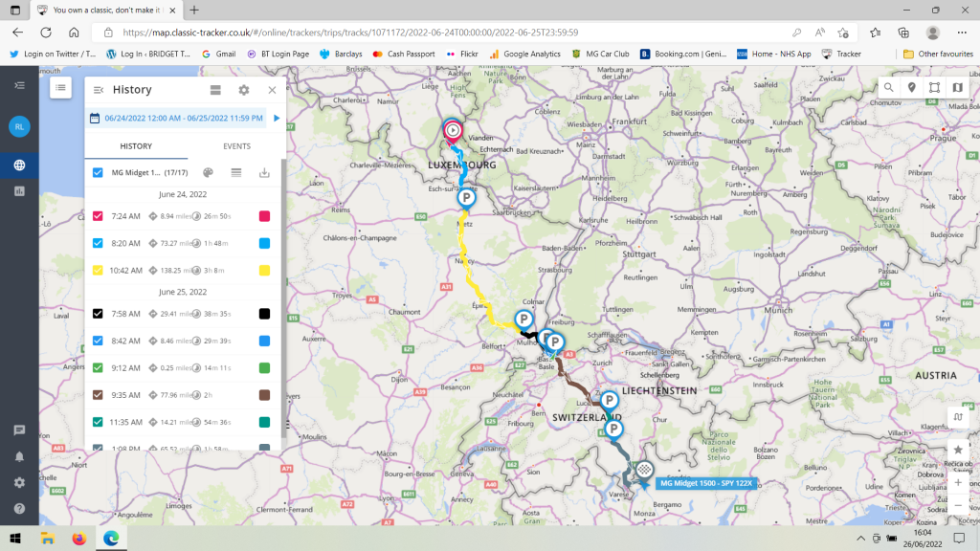The width and height of the screenshot is (980, 551).
Task: Play the track history animation
Action: pyautogui.click(x=277, y=118)
